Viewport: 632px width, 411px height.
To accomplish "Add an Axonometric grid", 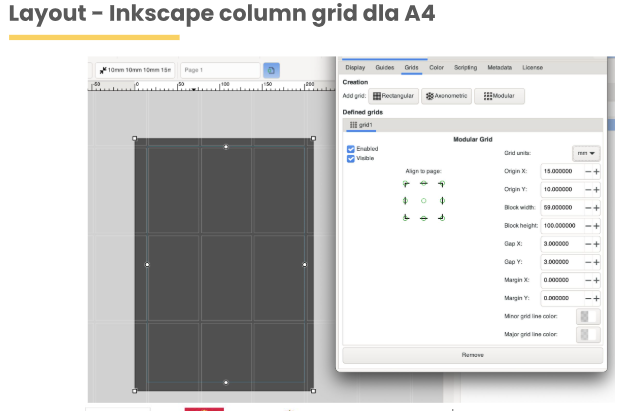I will pyautogui.click(x=447, y=96).
